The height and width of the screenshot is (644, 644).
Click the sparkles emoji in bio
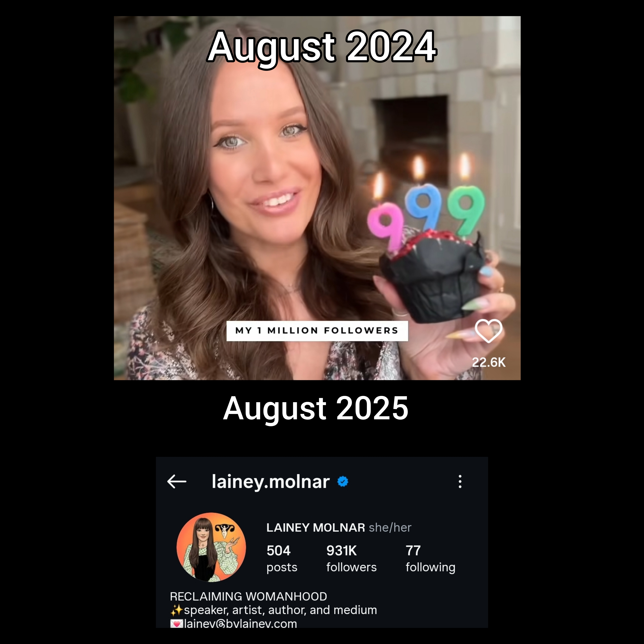pyautogui.click(x=177, y=610)
